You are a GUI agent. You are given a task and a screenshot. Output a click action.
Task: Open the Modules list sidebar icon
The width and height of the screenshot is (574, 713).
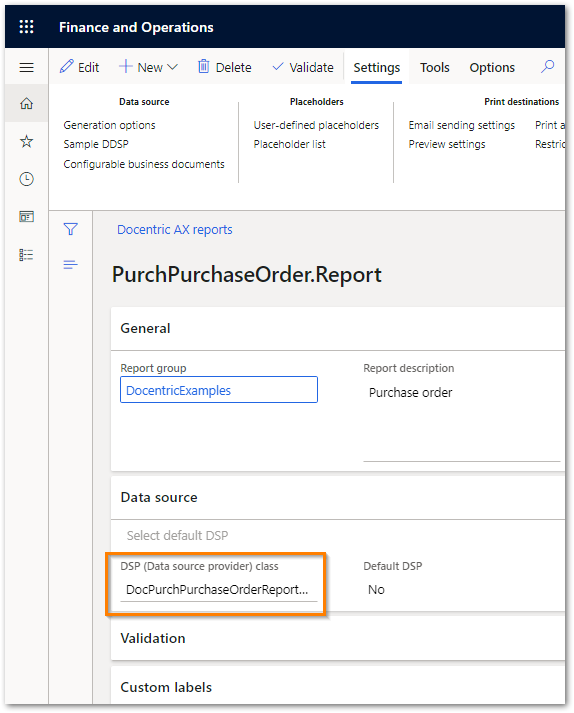(26, 255)
